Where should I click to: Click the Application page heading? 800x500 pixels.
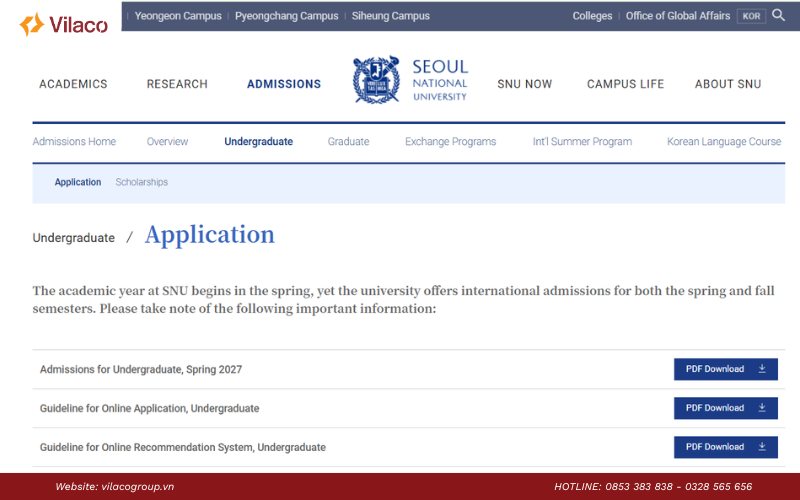point(210,235)
